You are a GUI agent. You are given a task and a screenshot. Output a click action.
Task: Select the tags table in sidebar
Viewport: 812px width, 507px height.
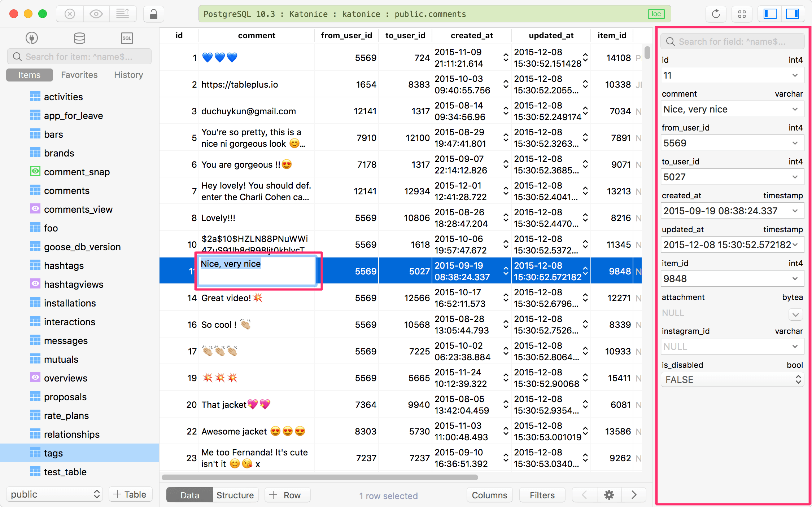[x=53, y=453]
